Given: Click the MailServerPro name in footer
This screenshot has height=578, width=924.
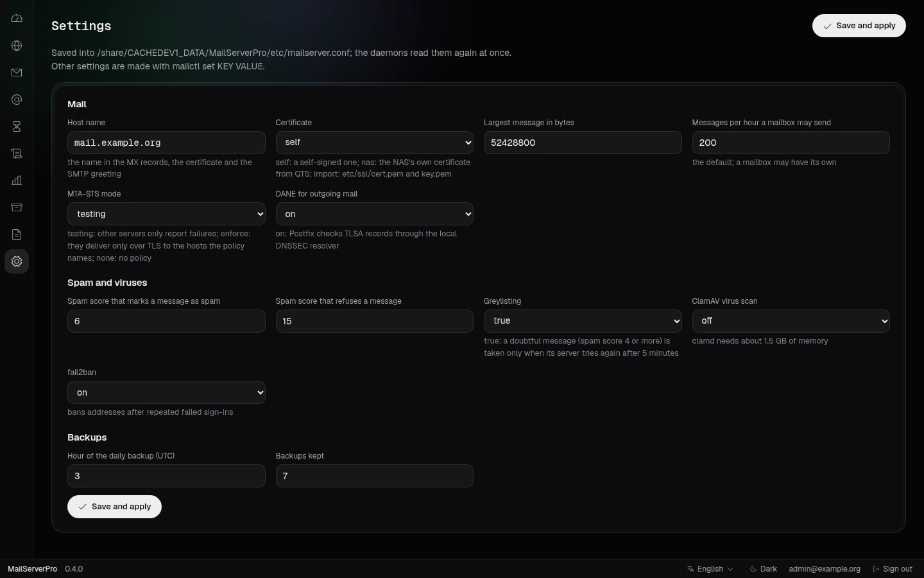Looking at the screenshot, I should pos(32,569).
